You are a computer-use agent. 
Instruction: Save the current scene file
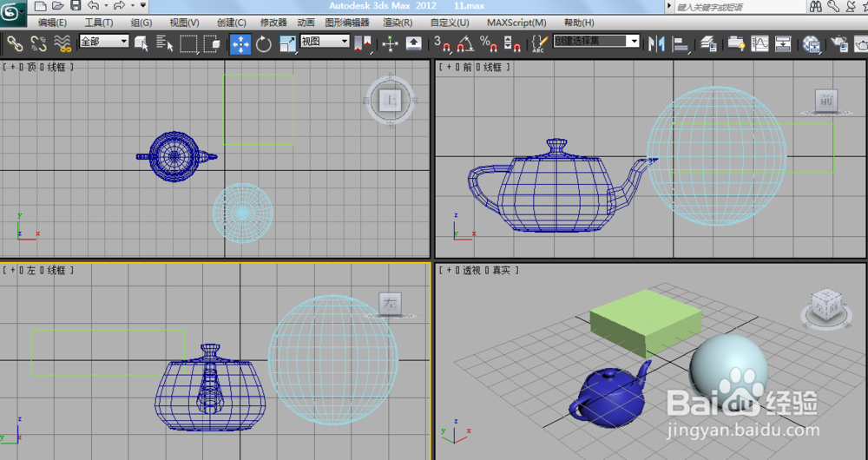(76, 6)
